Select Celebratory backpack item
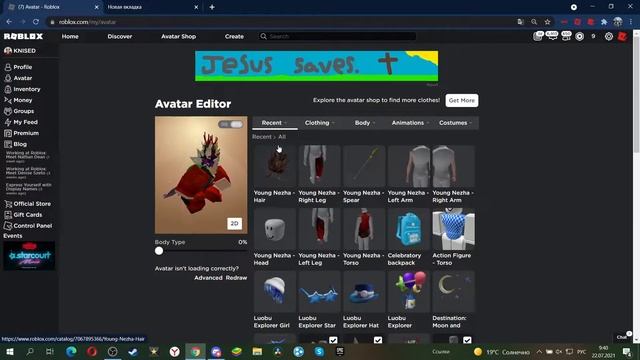This screenshot has width=640, height=360. pyautogui.click(x=408, y=237)
